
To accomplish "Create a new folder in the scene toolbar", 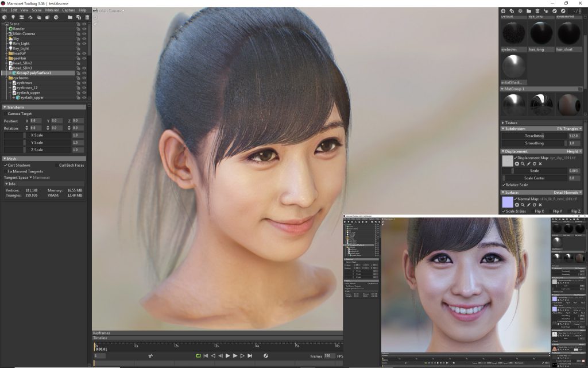I will [70, 17].
